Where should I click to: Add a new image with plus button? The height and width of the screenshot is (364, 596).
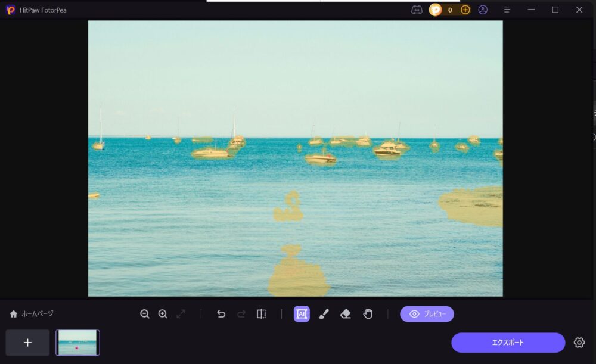27,343
